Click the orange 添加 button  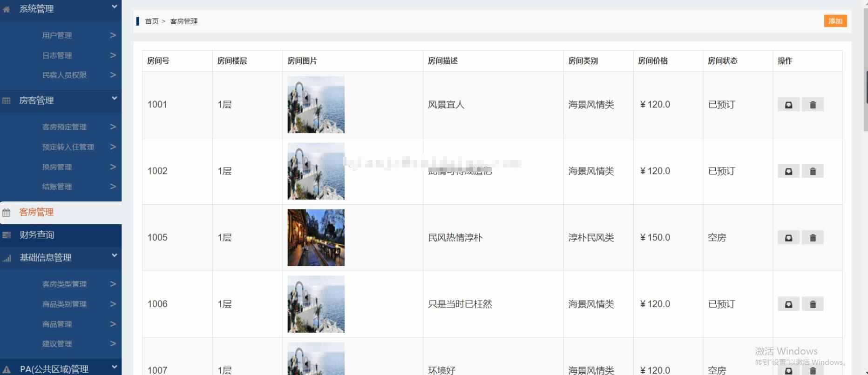click(x=835, y=21)
